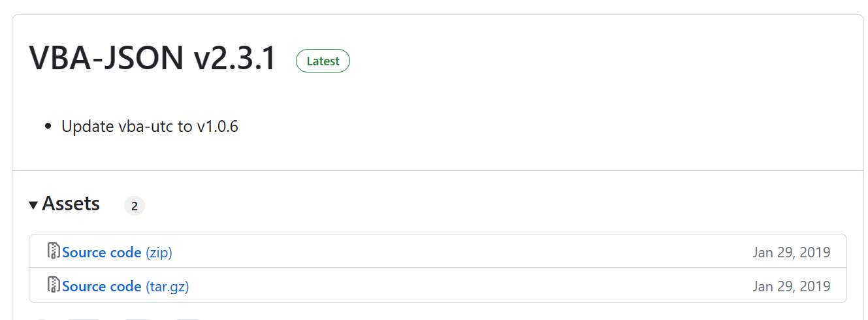
Task: Click empty space in the tar.gz asset row
Action: pos(457,286)
